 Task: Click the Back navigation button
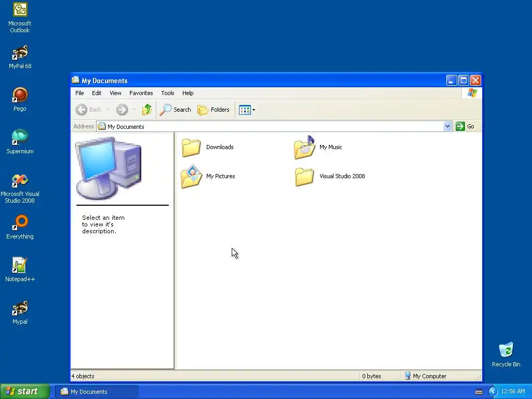click(x=88, y=110)
